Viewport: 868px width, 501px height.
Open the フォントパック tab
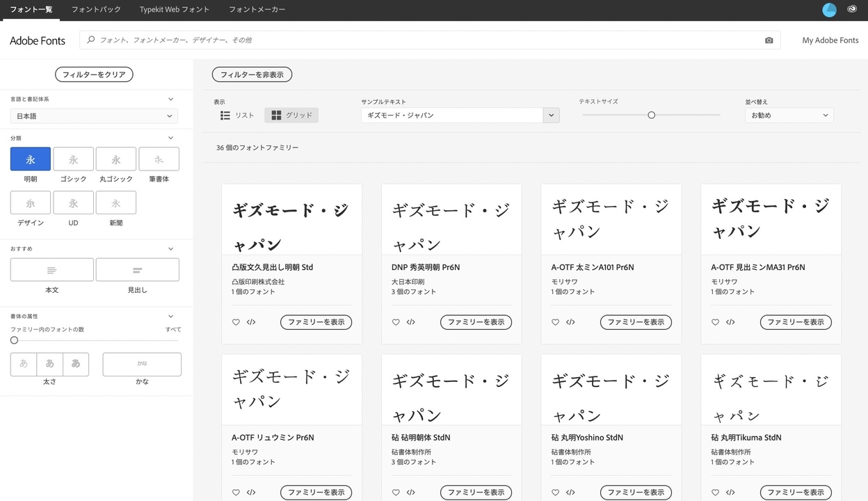(96, 10)
